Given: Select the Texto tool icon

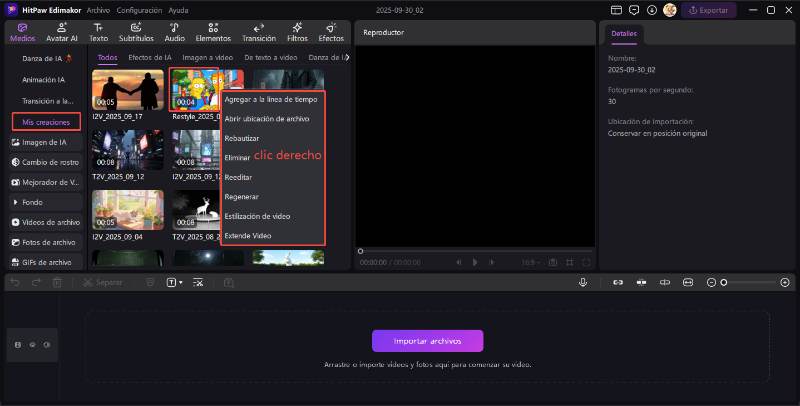Looking at the screenshot, I should pyautogui.click(x=98, y=31).
